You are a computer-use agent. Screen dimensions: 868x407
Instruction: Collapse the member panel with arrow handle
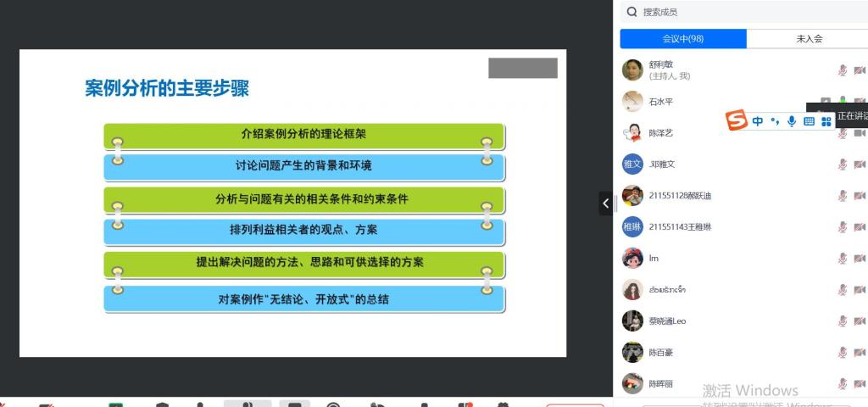coord(605,203)
